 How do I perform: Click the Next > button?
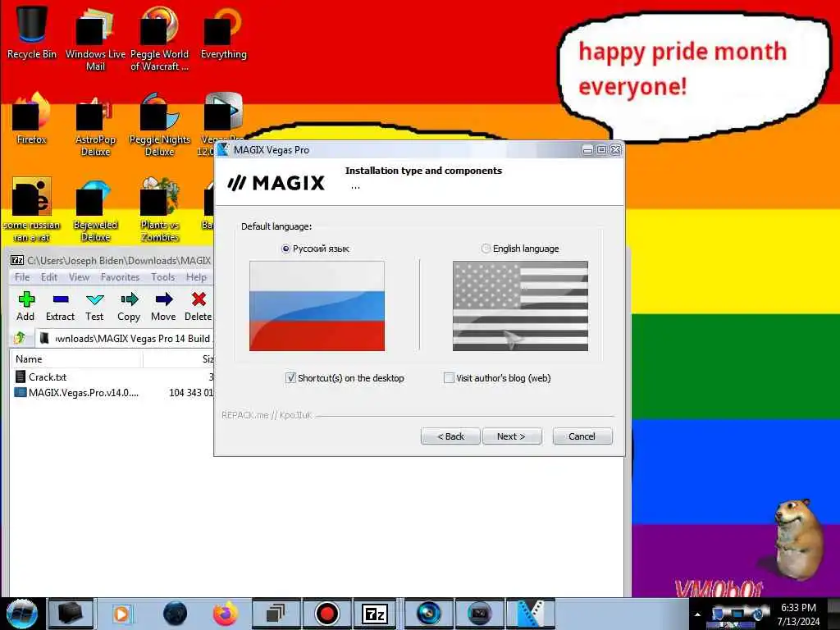coord(512,436)
